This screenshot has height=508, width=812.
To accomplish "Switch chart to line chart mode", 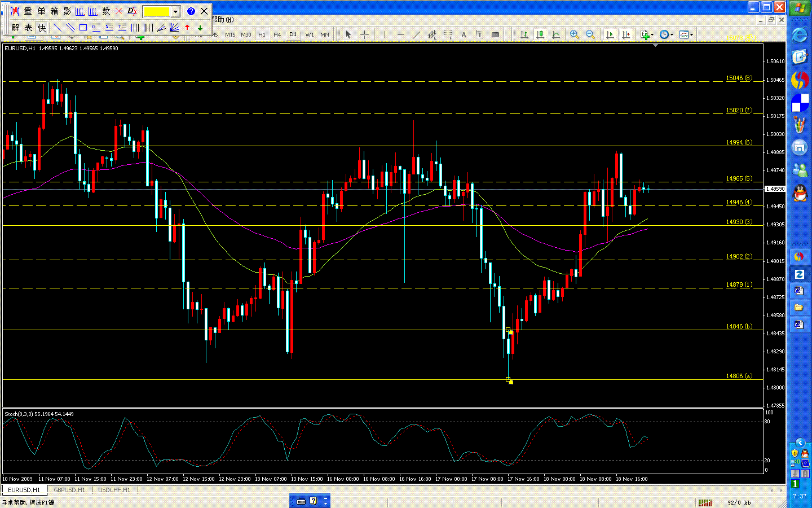I will click(x=556, y=35).
